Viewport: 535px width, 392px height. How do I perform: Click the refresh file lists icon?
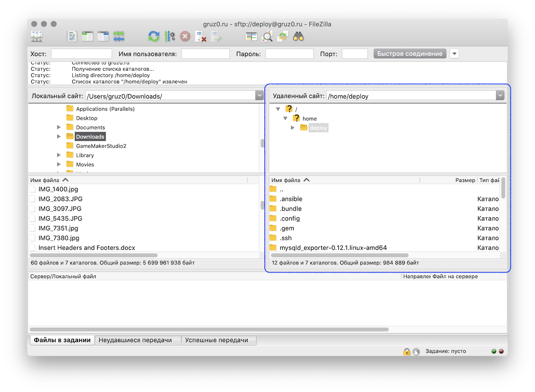[x=154, y=36]
